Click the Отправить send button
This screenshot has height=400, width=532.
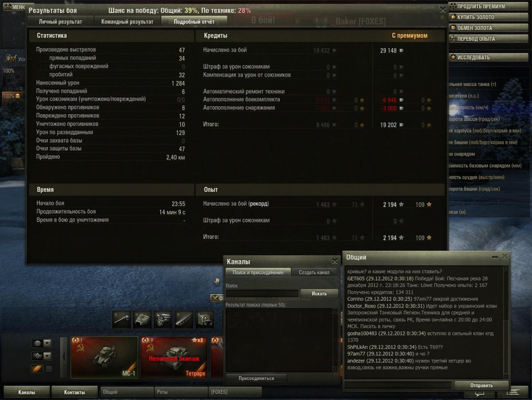(x=481, y=385)
